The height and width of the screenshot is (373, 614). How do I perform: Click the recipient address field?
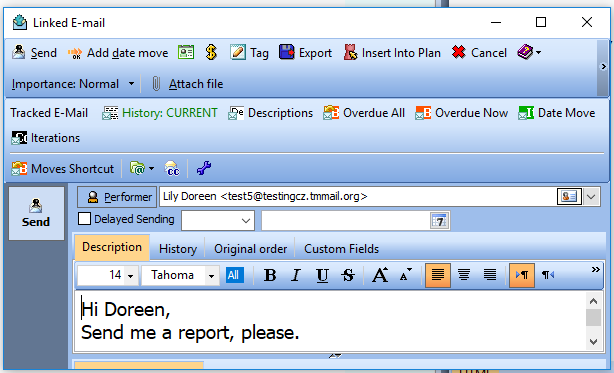click(358, 196)
